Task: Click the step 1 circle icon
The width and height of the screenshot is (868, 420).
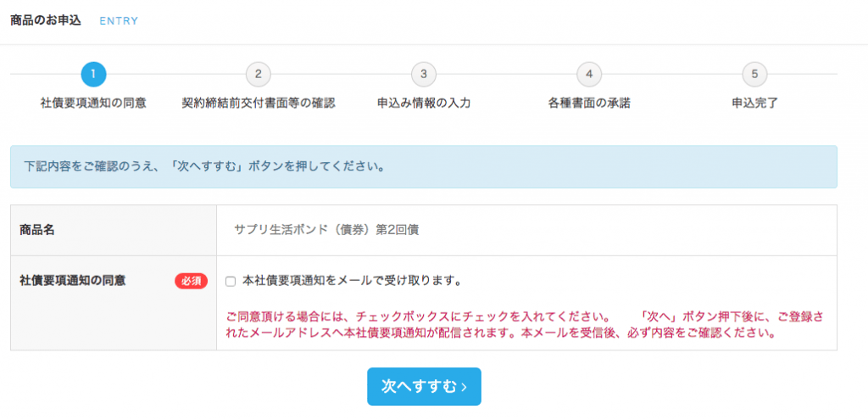Action: click(93, 75)
